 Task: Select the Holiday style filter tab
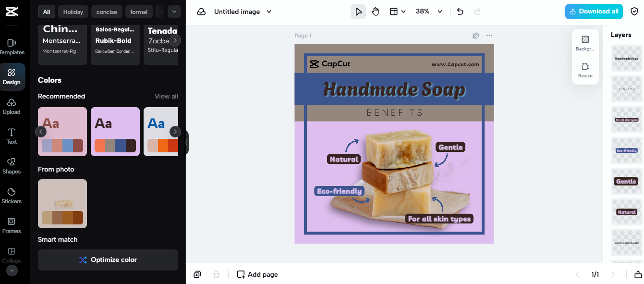[x=73, y=12]
